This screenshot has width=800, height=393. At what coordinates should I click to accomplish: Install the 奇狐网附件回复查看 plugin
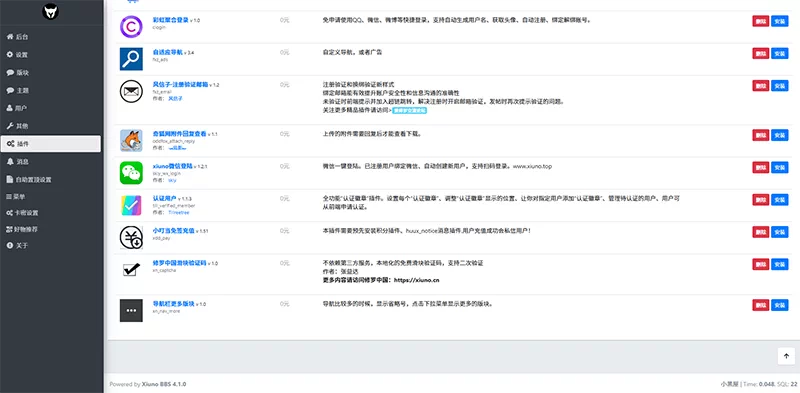pos(779,135)
